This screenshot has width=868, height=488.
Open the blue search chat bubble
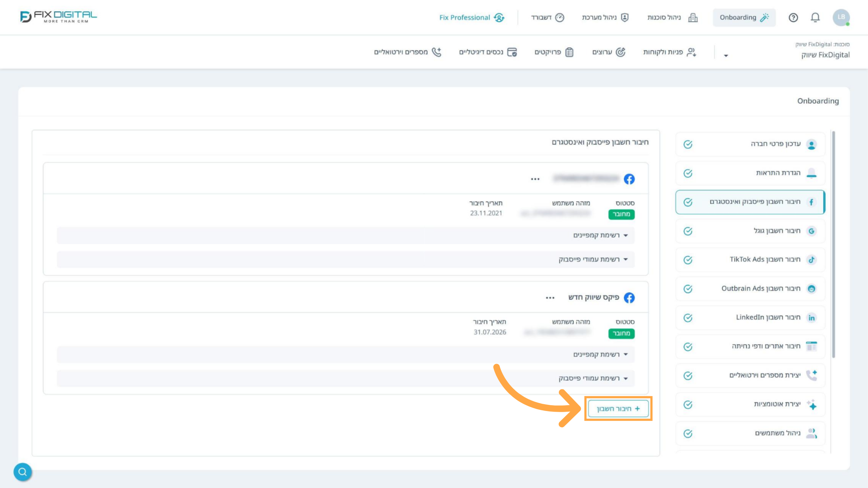22,472
